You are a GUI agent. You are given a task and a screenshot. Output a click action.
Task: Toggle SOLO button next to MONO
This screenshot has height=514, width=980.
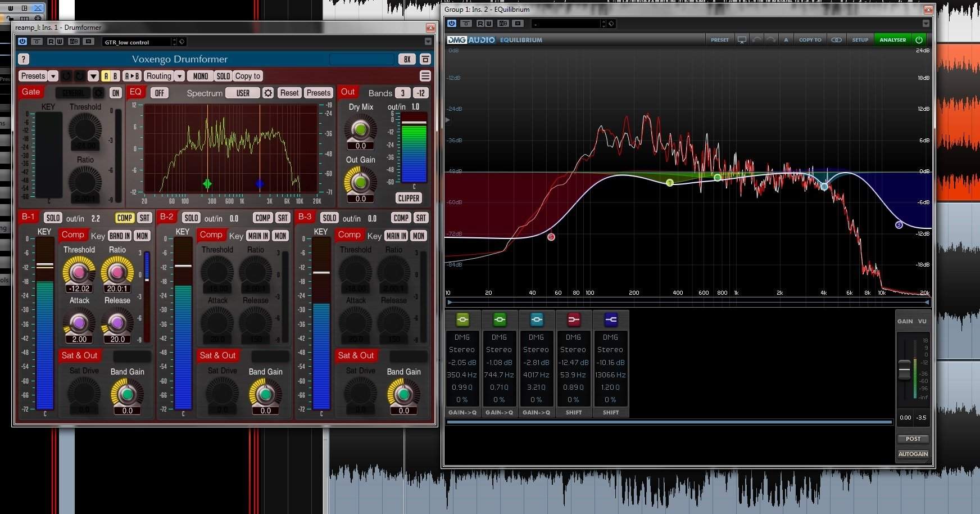(223, 76)
